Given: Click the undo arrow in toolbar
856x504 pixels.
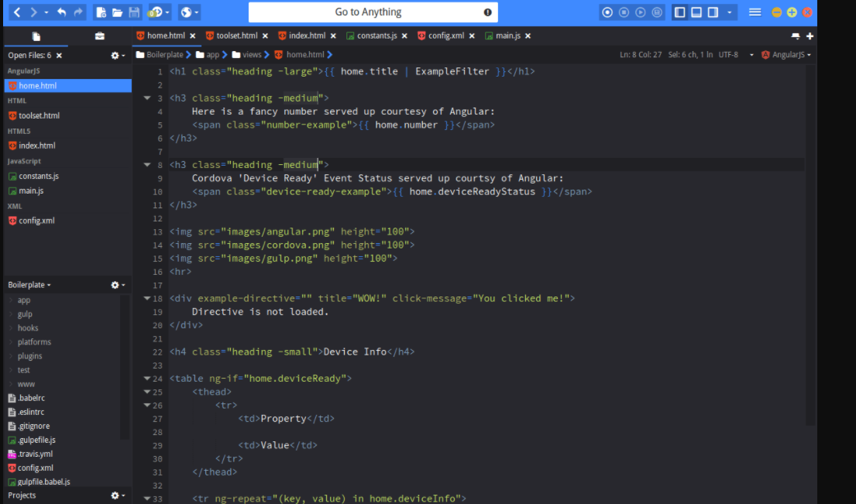Looking at the screenshot, I should 61,12.
